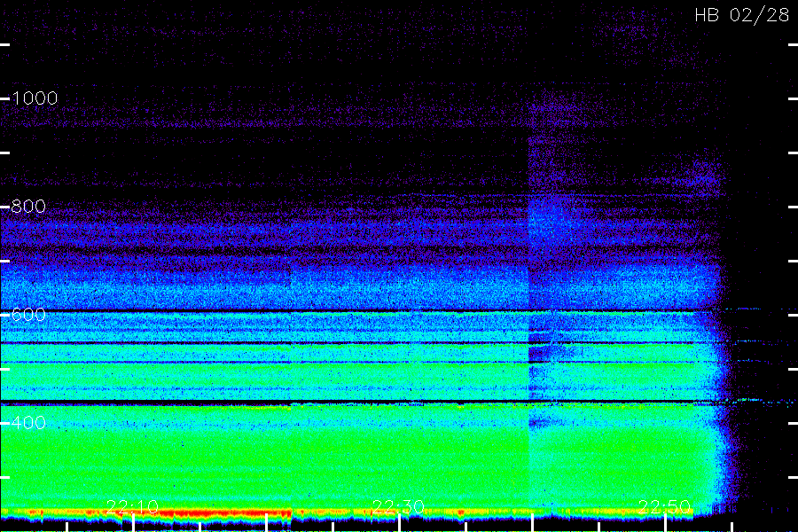Screen dimensions: 798x532
Task: Click the 22:30 time axis label
Action: click(x=398, y=507)
